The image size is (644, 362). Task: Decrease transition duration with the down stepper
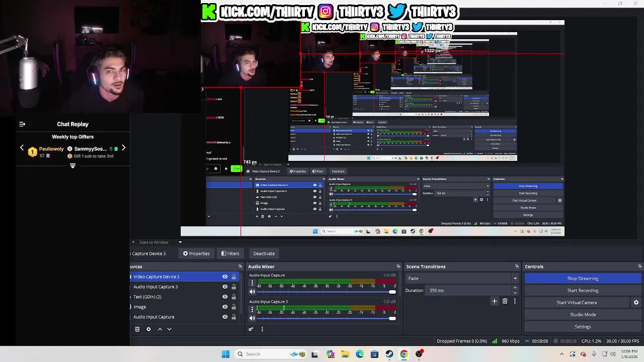click(515, 293)
